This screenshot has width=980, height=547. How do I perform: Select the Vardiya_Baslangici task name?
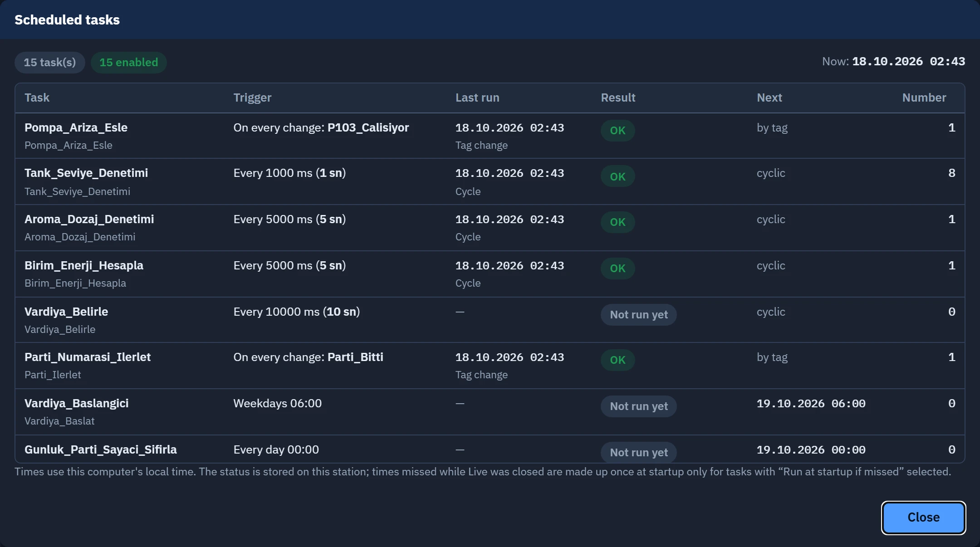[x=77, y=403]
